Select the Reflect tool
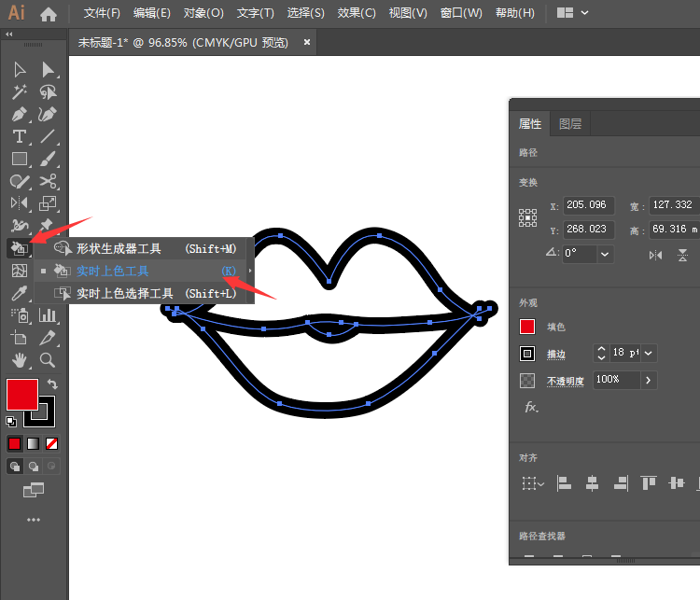Viewport: 700px width, 600px height. click(x=20, y=203)
